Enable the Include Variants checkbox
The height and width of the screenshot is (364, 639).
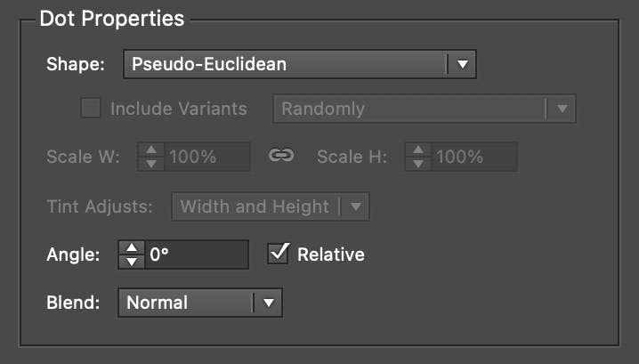click(91, 109)
